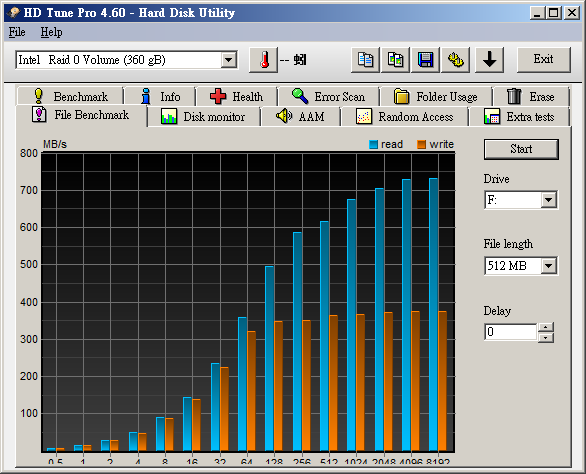Image resolution: width=586 pixels, height=474 pixels.
Task: Click the orange write legend swatch
Action: point(421,145)
